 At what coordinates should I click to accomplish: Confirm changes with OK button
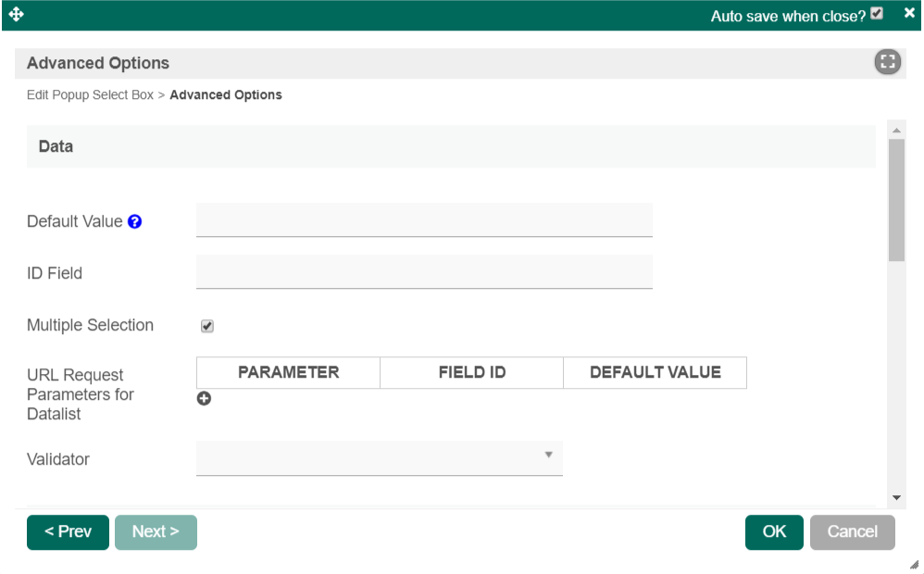pos(774,532)
